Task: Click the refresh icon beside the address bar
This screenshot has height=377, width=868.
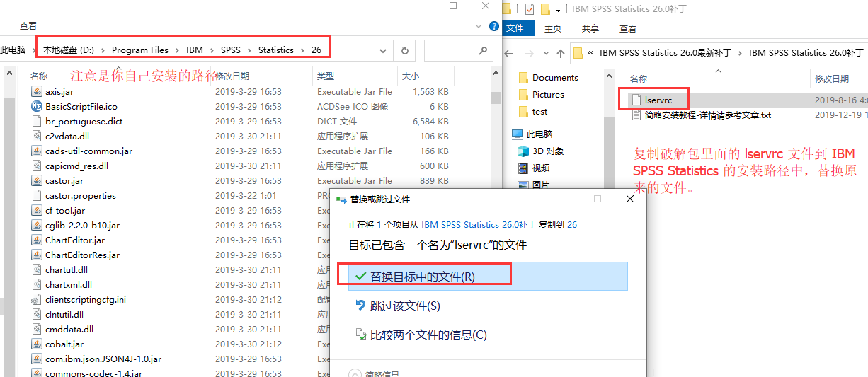Action: click(x=404, y=50)
